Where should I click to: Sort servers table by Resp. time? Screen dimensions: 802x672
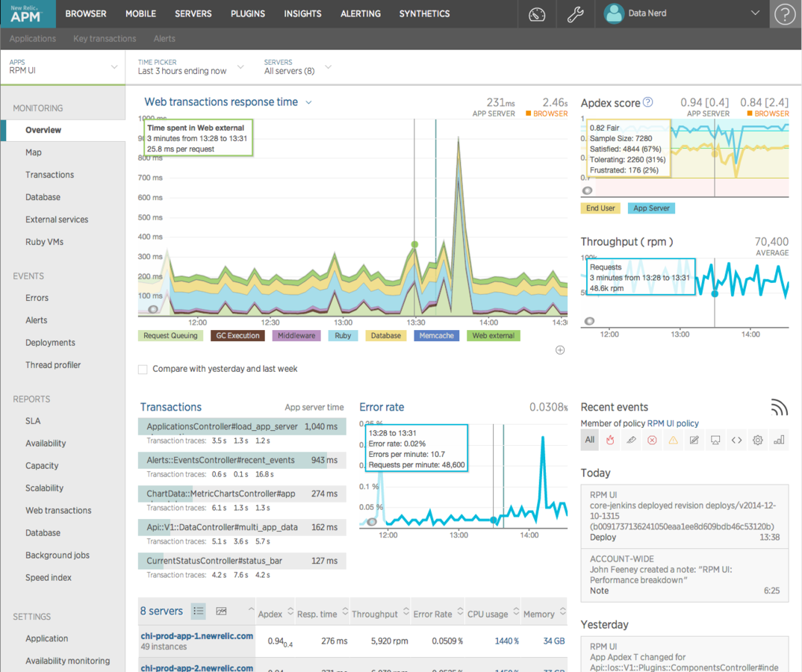[323, 612]
